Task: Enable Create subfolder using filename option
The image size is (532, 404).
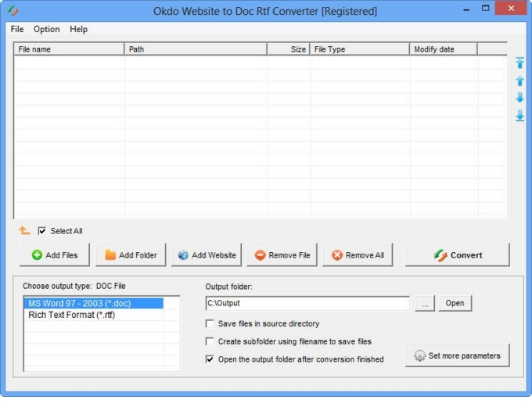Action: click(x=210, y=341)
